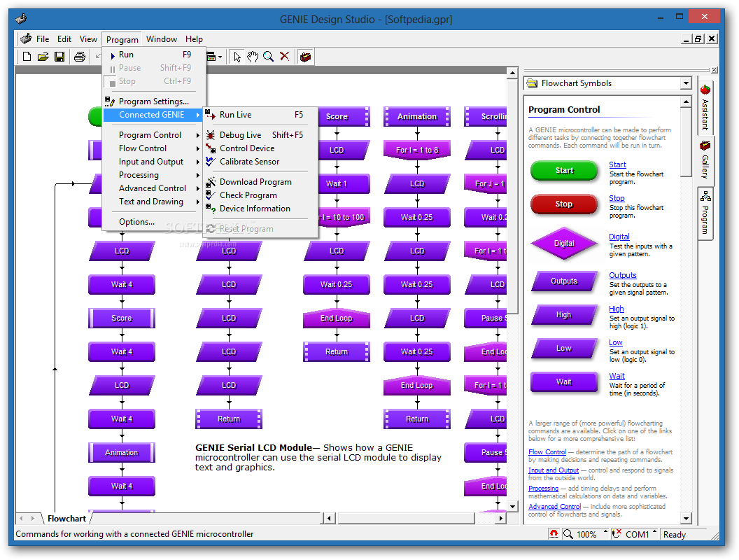Click the Calibrate Sensor menu icon
739x560 pixels.
coord(210,161)
